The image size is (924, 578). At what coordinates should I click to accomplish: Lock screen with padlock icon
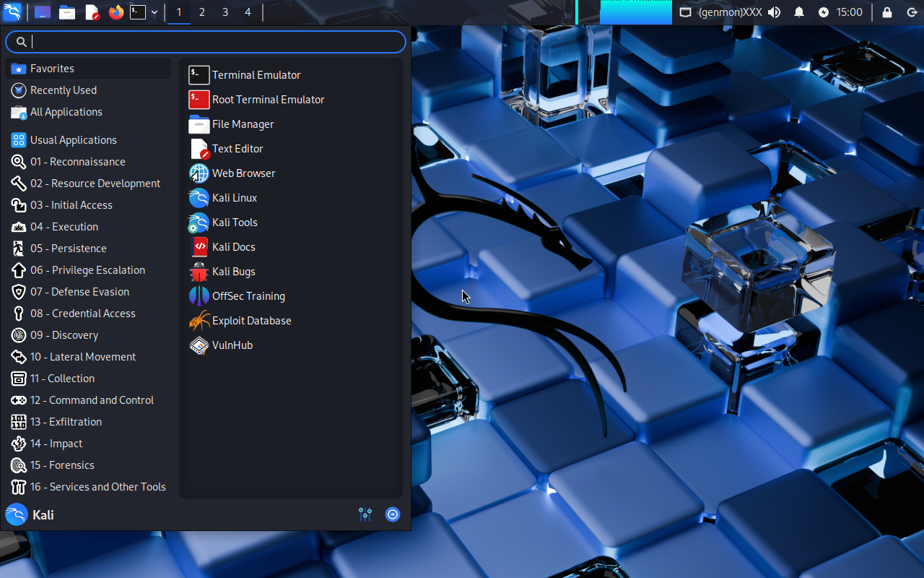point(887,12)
